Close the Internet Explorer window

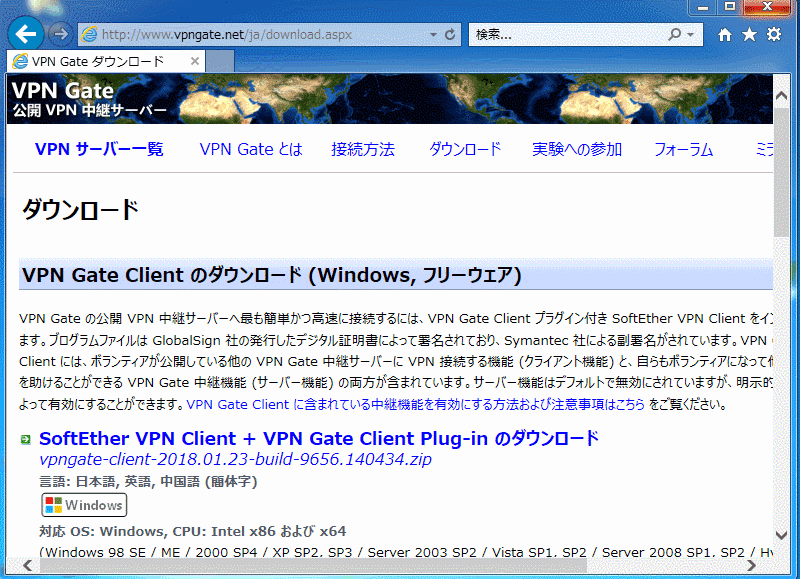point(767,7)
